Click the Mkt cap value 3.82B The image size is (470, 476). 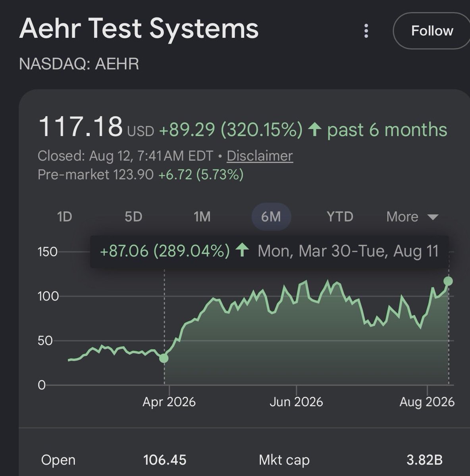pos(424,460)
